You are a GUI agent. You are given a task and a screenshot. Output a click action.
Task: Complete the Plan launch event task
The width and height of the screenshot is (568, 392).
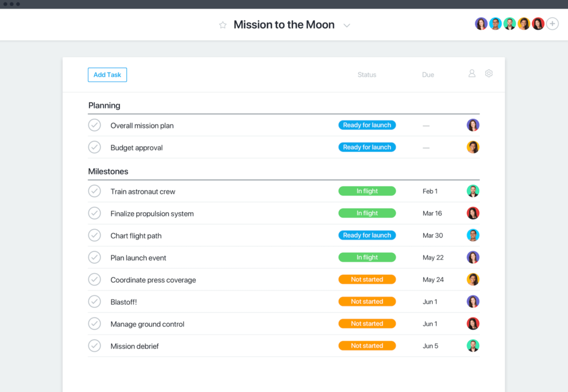tap(95, 257)
